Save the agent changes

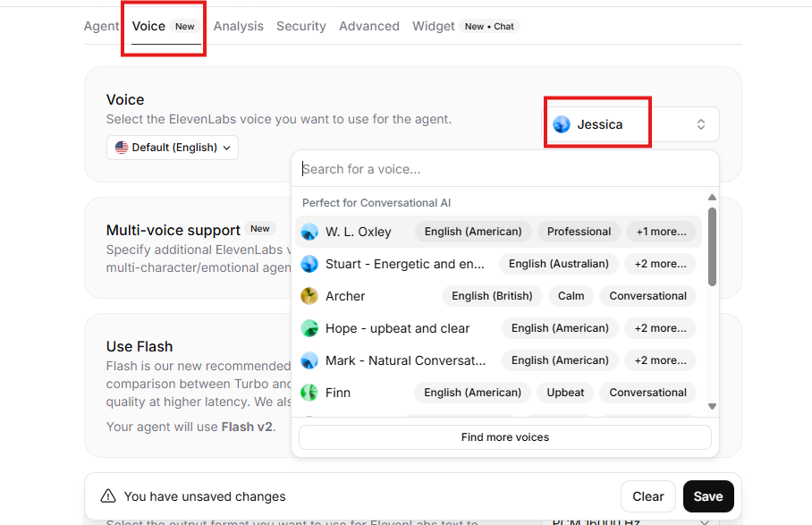point(708,496)
